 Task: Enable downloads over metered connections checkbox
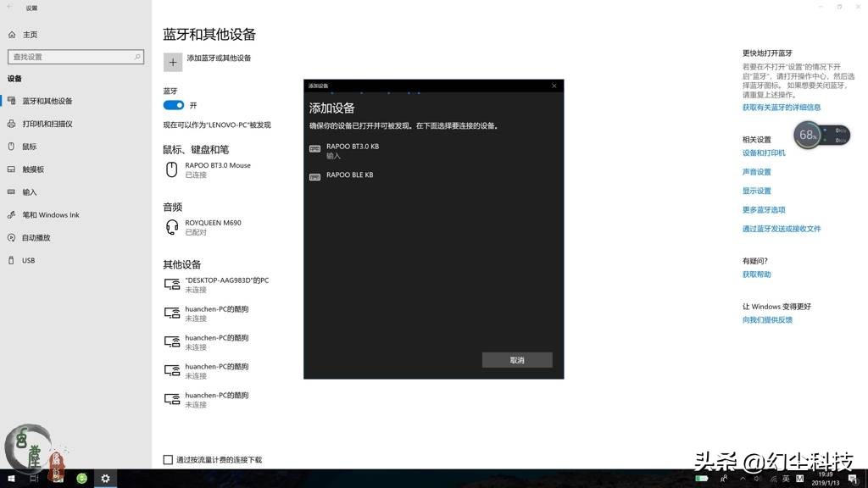(167, 459)
